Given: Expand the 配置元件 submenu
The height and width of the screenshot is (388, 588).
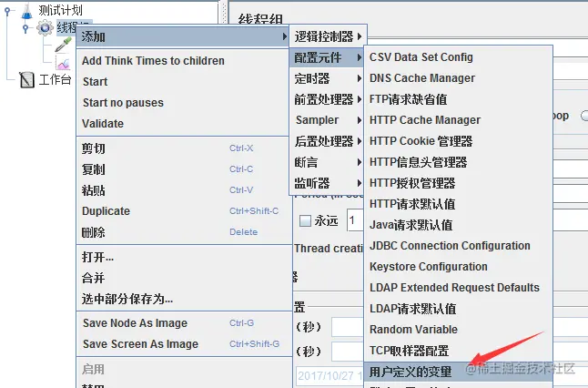Looking at the screenshot, I should (x=328, y=57).
